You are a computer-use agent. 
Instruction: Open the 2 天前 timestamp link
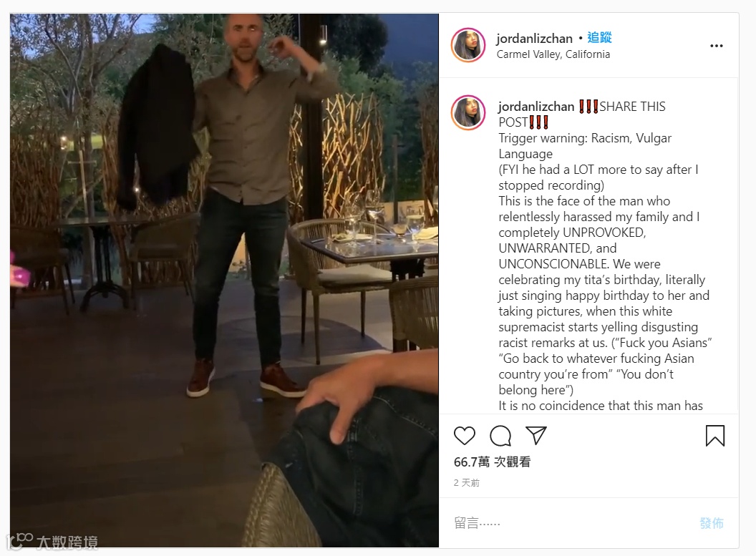click(x=466, y=482)
